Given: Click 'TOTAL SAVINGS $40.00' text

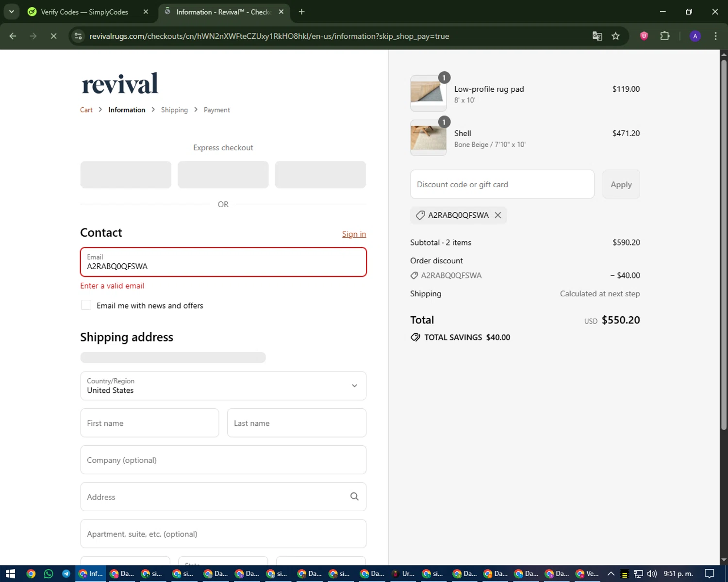Looking at the screenshot, I should coord(467,338).
